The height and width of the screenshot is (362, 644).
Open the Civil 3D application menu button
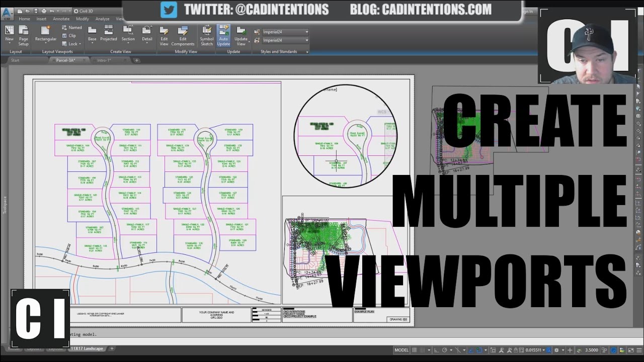pos(7,14)
